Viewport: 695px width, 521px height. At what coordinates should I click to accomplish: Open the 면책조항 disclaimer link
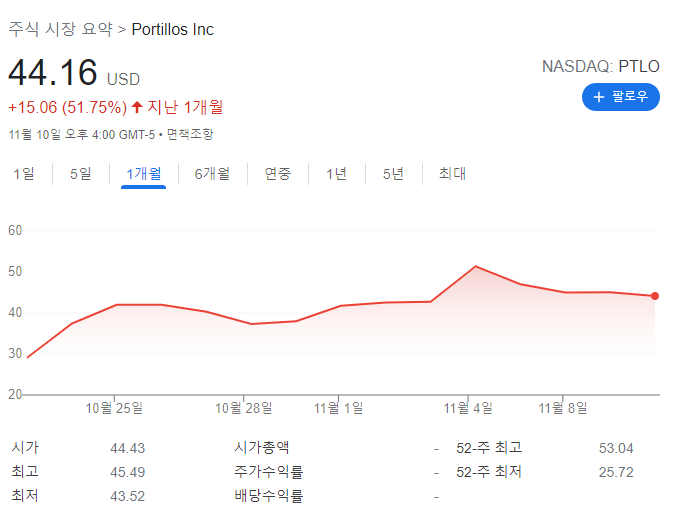pos(190,134)
